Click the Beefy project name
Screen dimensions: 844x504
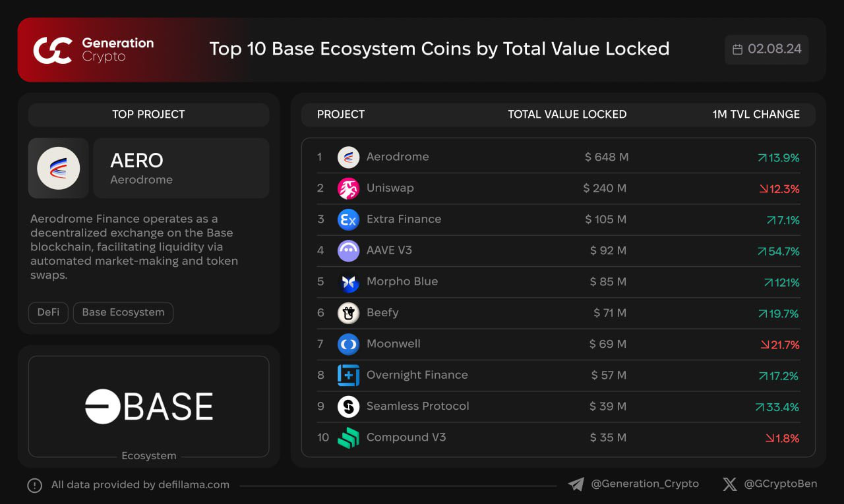tap(382, 312)
